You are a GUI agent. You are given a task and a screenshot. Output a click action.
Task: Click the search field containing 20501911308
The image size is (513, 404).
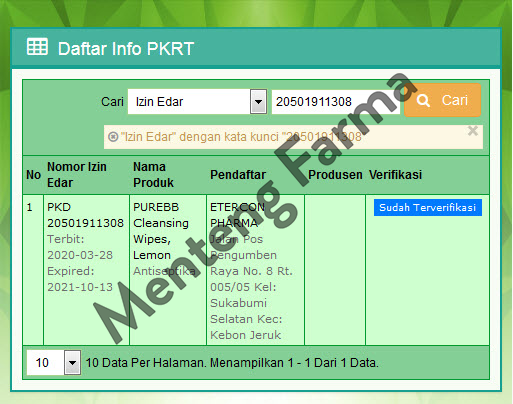[x=336, y=102]
